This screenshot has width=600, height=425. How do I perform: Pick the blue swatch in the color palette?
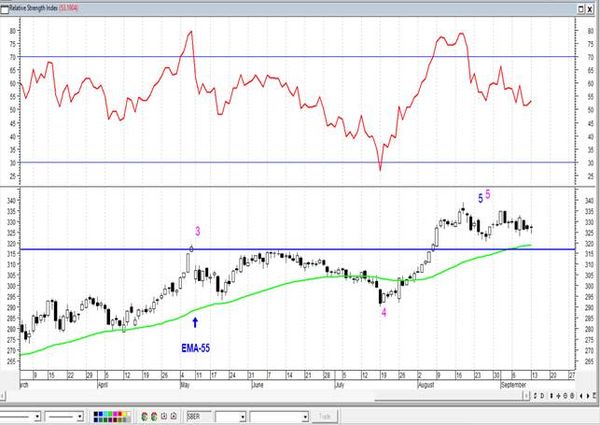click(x=101, y=414)
